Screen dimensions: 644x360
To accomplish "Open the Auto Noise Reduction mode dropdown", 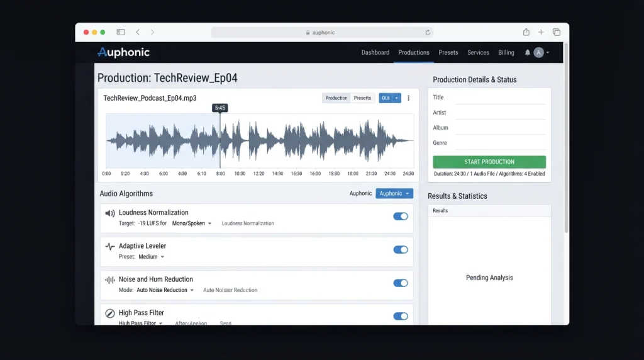I will (165, 290).
